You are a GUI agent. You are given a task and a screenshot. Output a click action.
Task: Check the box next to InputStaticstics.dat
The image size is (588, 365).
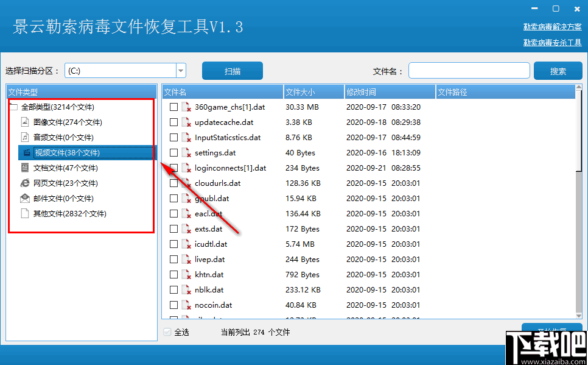click(173, 138)
